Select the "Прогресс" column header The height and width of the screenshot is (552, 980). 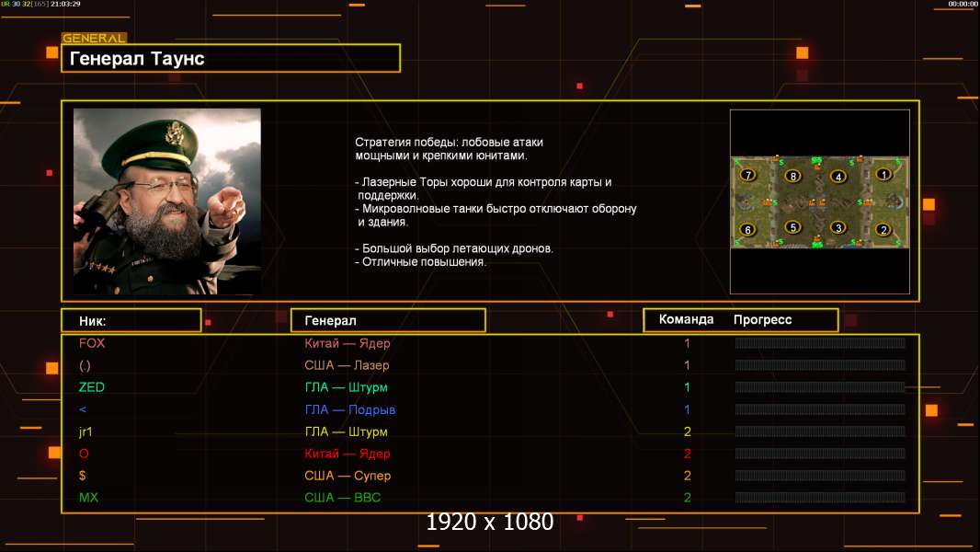(x=762, y=320)
